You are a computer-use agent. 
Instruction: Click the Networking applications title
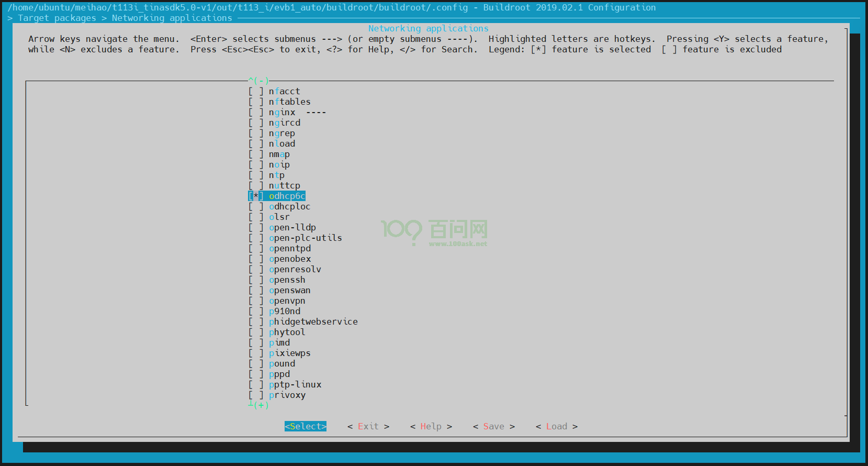click(428, 28)
